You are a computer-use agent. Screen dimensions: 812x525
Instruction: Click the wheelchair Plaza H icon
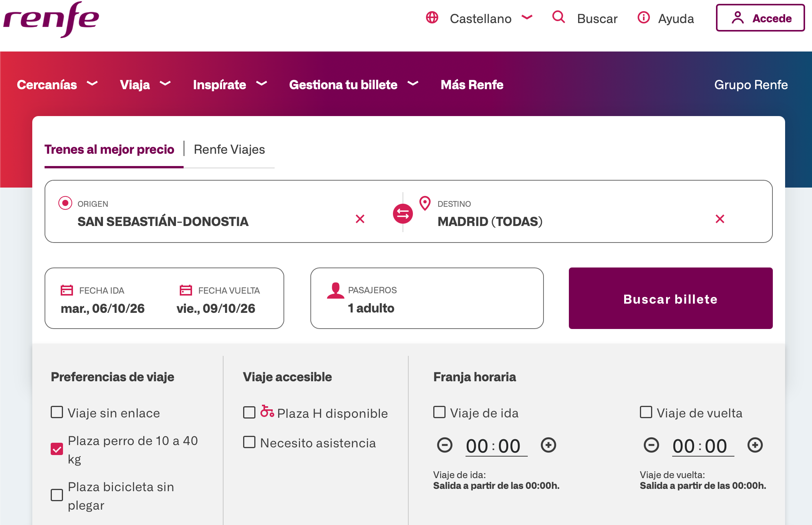(x=267, y=411)
